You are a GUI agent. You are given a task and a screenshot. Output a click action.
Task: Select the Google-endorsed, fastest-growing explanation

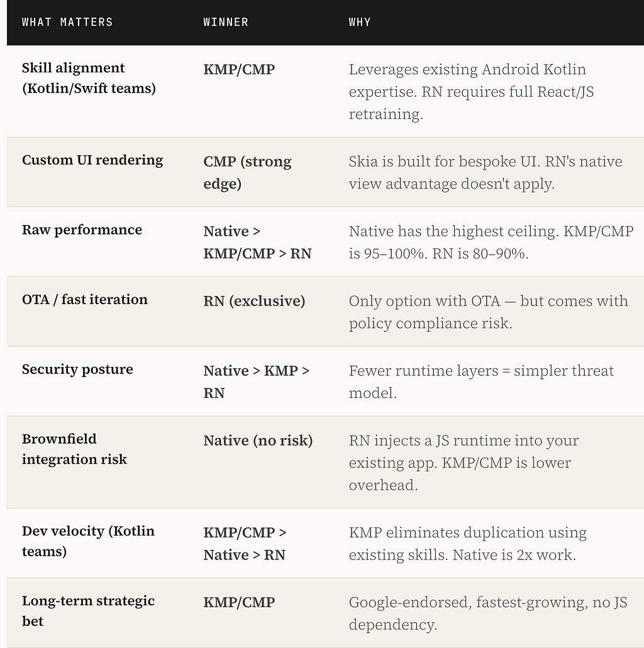[487, 613]
